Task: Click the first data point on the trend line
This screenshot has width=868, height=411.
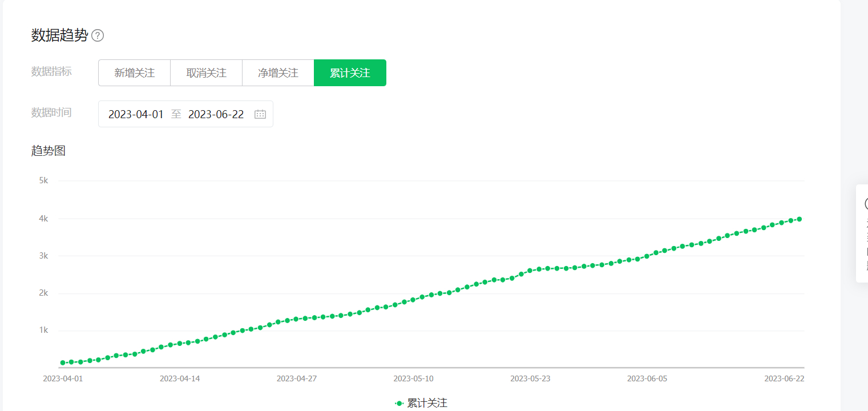Action: (63, 362)
